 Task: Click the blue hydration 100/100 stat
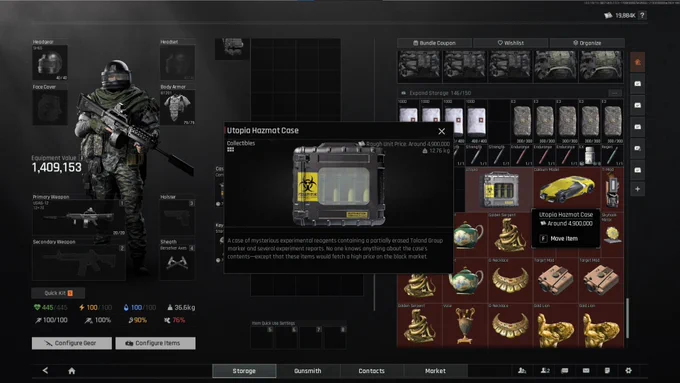[140, 308]
